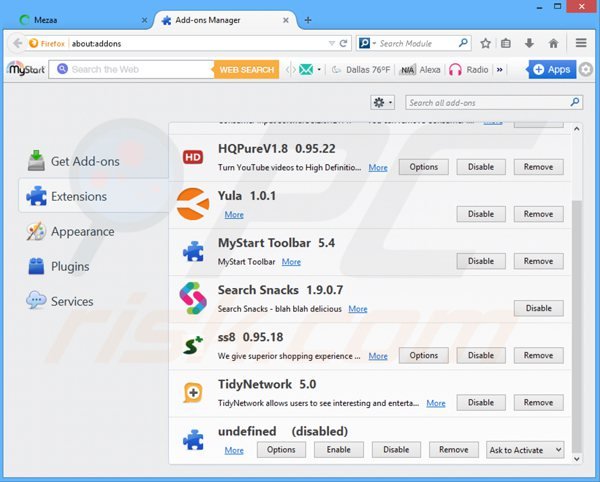The width and height of the screenshot is (600, 482).
Task: Go to the home page icon
Action: click(553, 43)
